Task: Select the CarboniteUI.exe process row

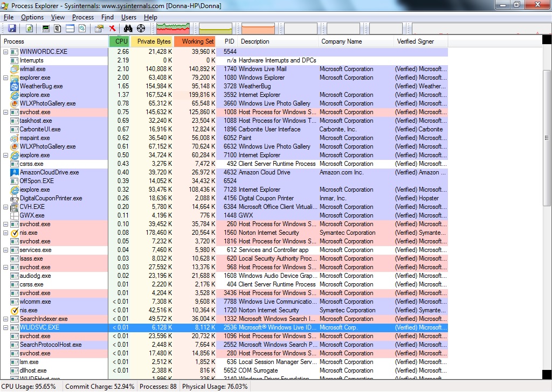Action: [x=224, y=129]
